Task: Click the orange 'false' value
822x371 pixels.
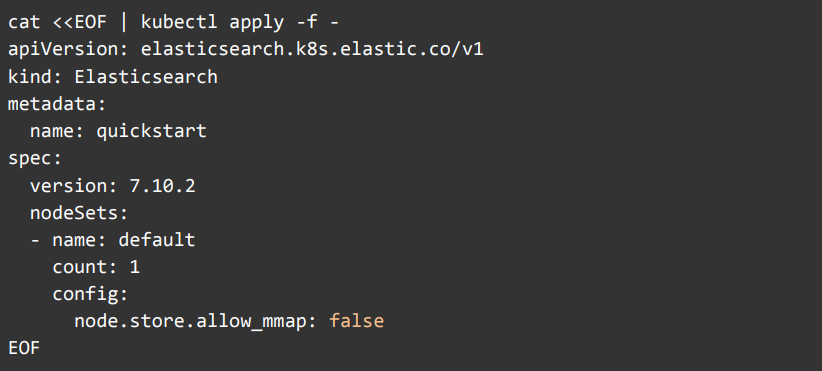Action: 356,321
